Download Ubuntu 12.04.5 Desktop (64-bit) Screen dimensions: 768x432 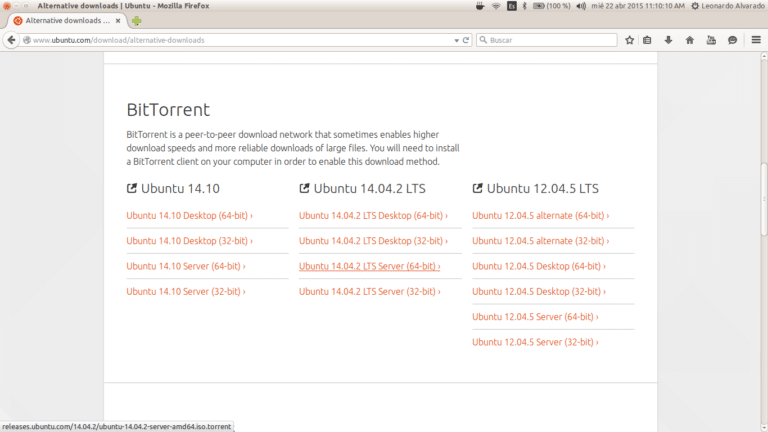point(539,266)
